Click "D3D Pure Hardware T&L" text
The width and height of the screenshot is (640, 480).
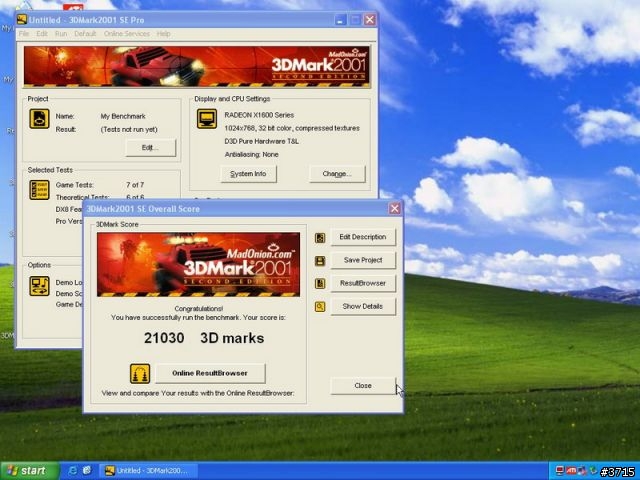262,141
